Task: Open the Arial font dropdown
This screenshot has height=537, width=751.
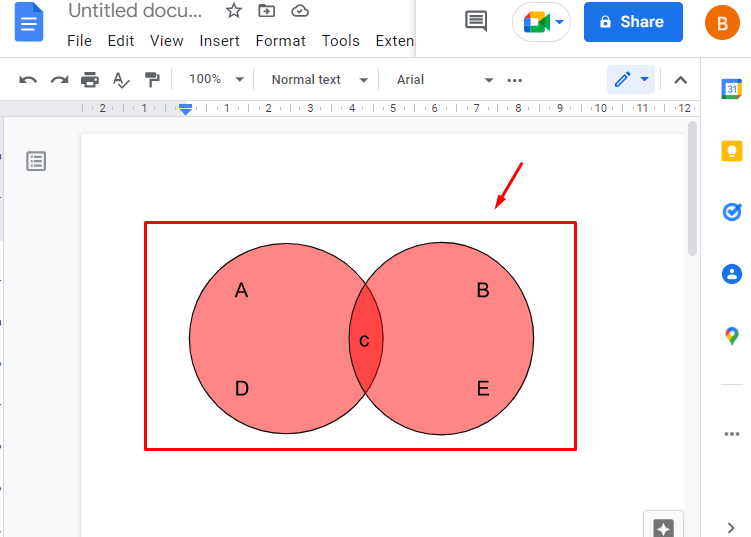Action: [444, 80]
